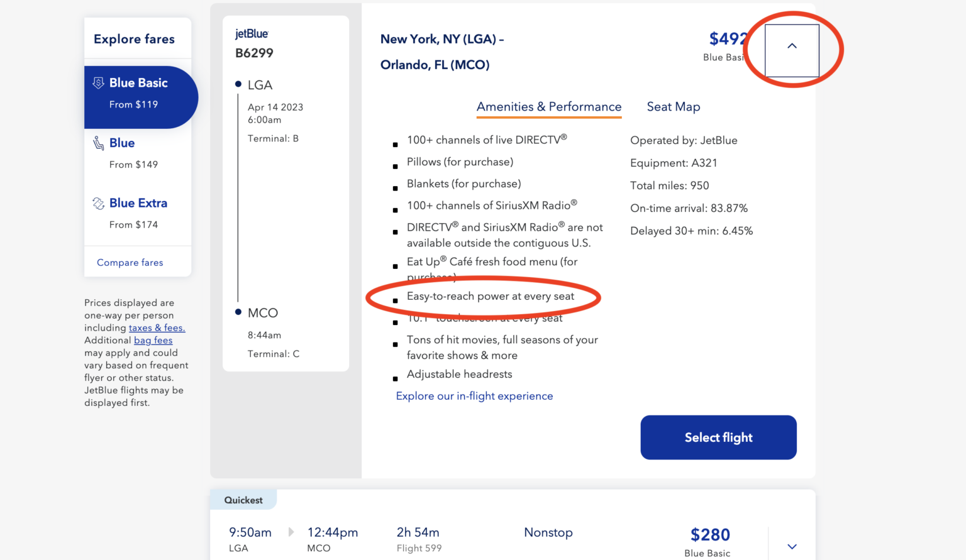Check the bag fees information
Screen dimensions: 966x560
[x=153, y=340]
